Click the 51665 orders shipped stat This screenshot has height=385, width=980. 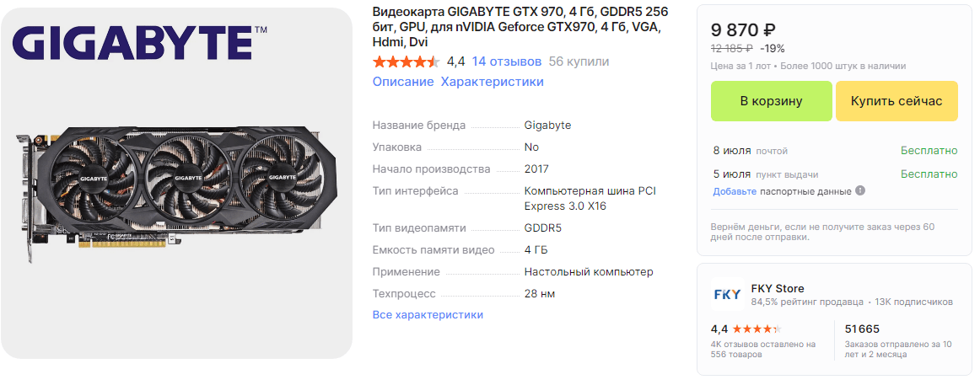(862, 329)
